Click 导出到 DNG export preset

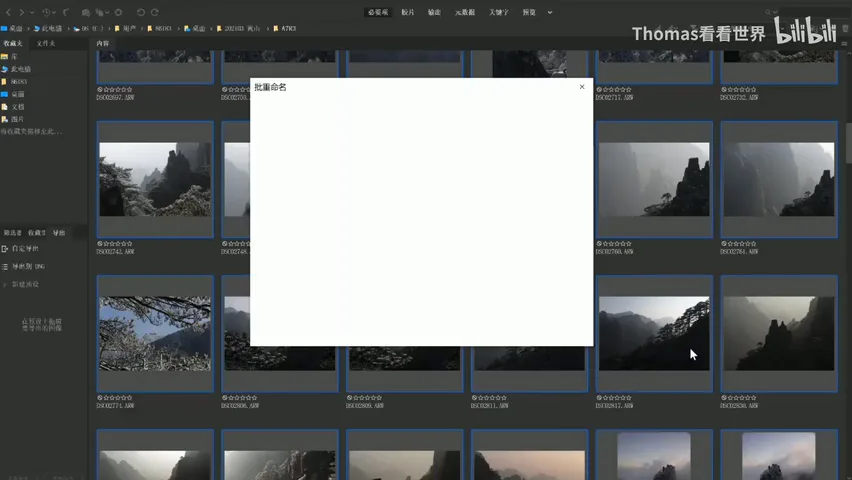(x=28, y=266)
